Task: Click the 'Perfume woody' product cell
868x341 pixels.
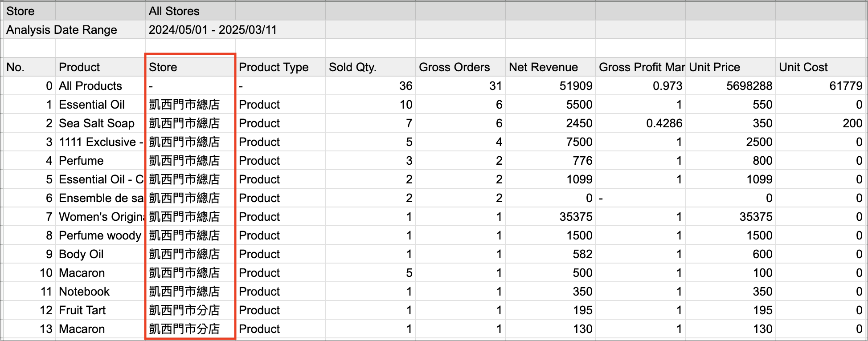Action: click(101, 235)
